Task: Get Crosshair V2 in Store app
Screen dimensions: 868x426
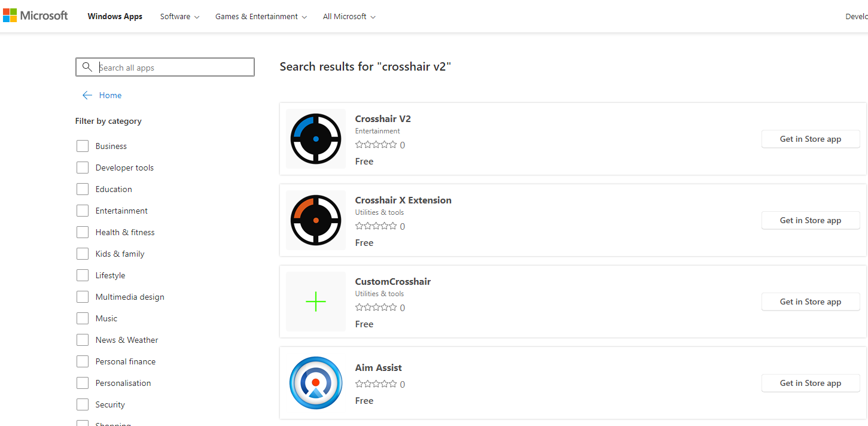Action: click(x=811, y=139)
